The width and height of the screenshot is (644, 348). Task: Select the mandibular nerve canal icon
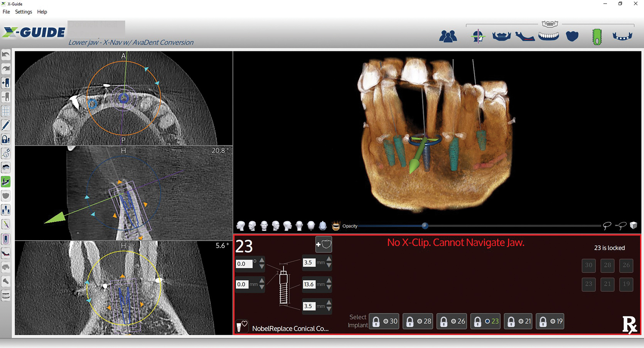[x=525, y=37]
